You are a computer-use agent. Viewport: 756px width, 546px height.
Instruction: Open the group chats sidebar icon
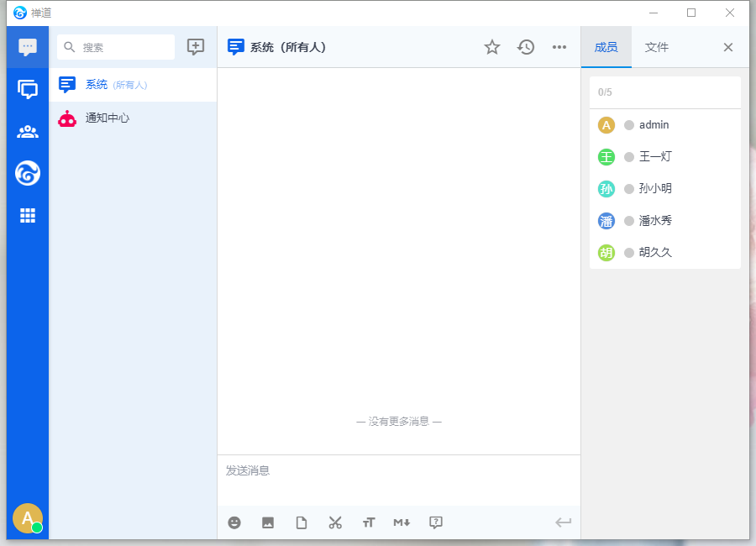click(28, 89)
